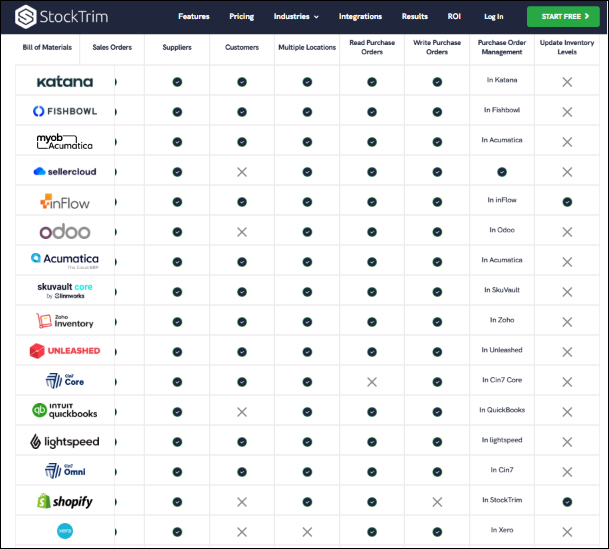Click the MYOB Acumatica logo

pyautogui.click(x=65, y=142)
